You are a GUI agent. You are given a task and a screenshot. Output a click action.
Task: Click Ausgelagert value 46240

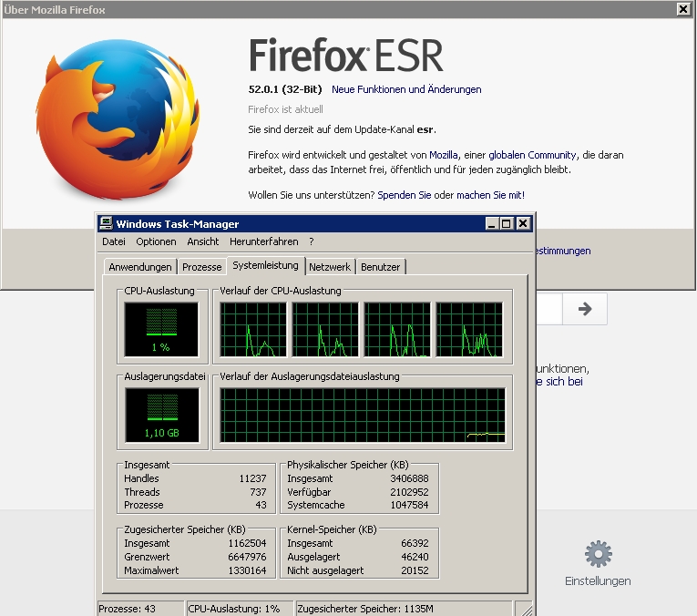click(415, 557)
